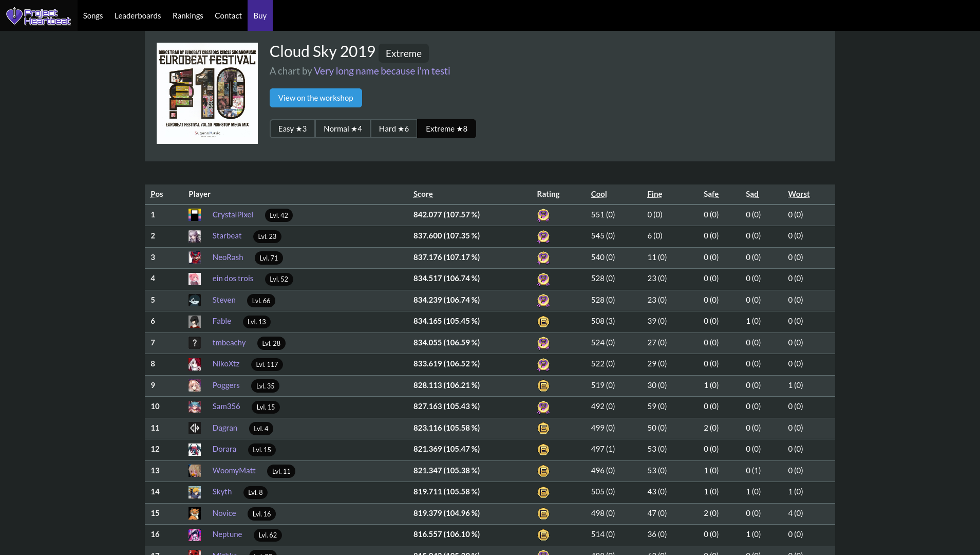Image resolution: width=980 pixels, height=555 pixels.
Task: Select the Extreme ★8 difficulty tab
Action: [x=446, y=129]
